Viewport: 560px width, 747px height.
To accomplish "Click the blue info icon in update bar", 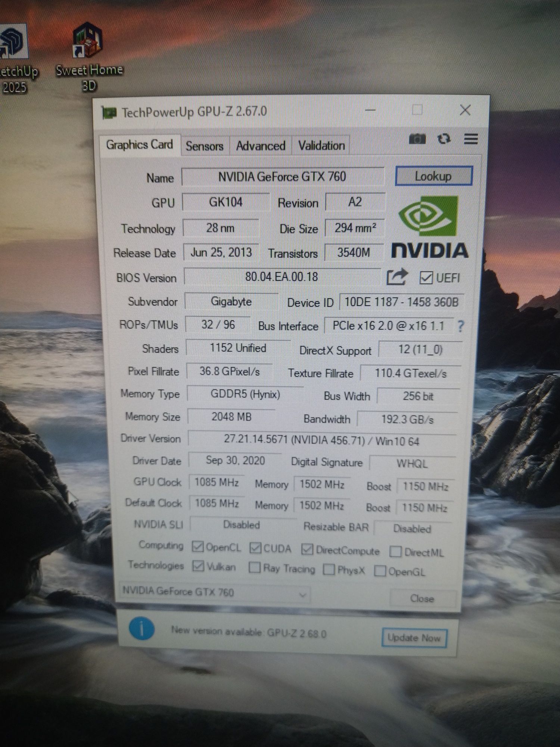I will [141, 629].
